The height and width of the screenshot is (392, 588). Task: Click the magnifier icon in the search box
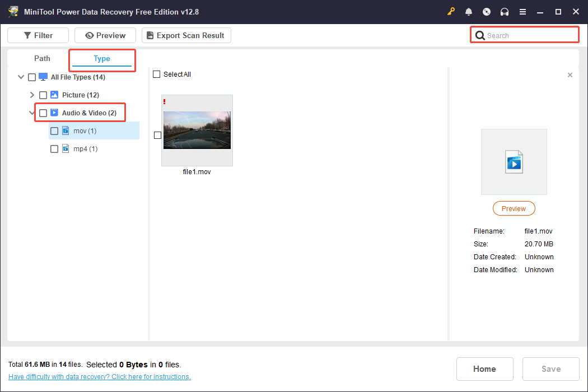[479, 35]
